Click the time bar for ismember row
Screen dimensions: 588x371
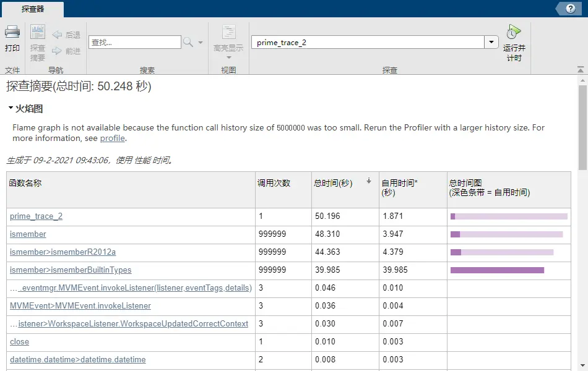pyautogui.click(x=507, y=234)
